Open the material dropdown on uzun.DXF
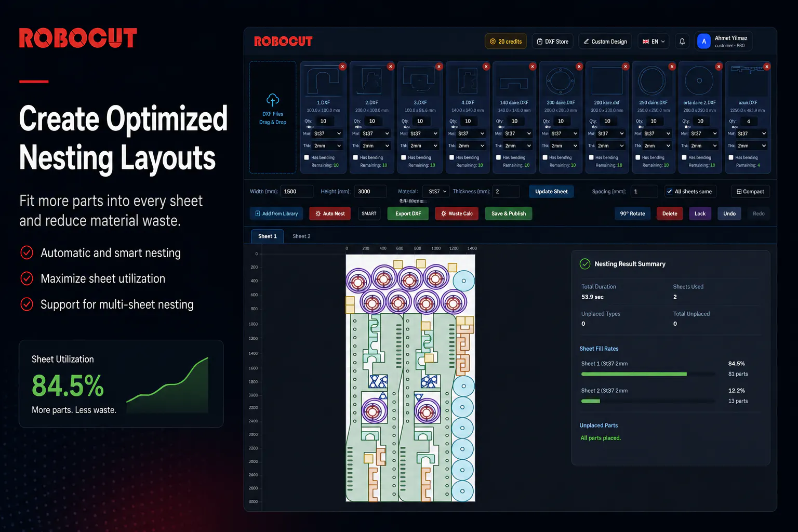Screen dimensions: 798x532 752,134
